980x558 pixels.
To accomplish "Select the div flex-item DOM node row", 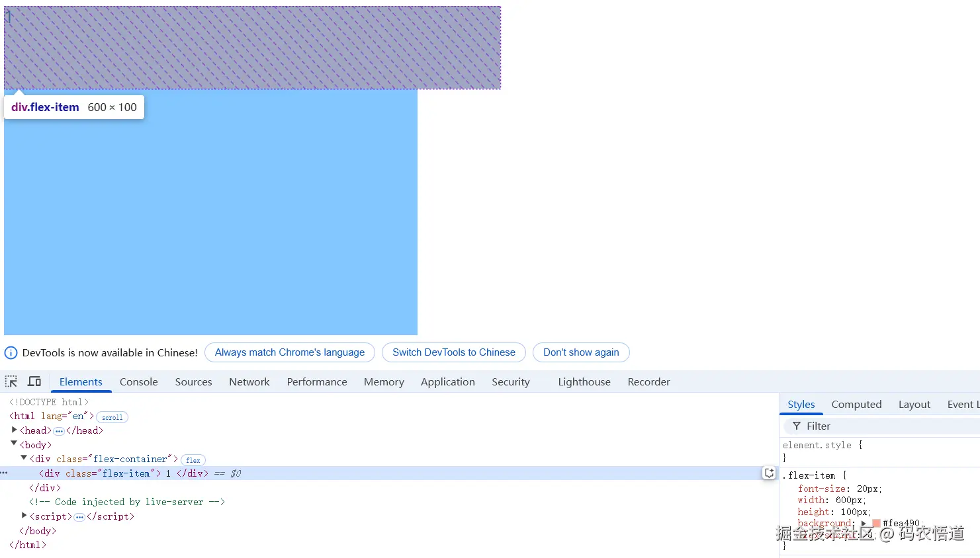I will point(389,473).
